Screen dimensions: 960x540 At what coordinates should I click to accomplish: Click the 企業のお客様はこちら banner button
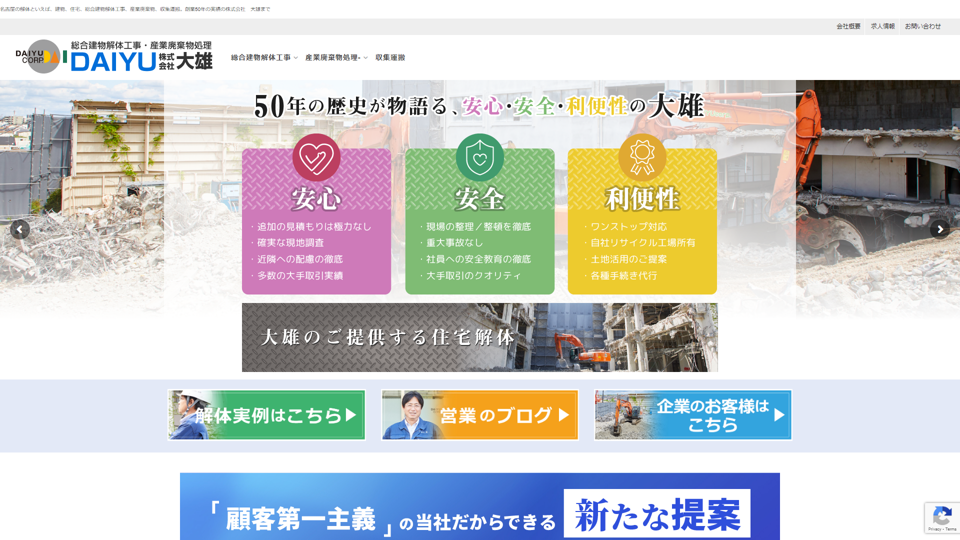point(693,415)
